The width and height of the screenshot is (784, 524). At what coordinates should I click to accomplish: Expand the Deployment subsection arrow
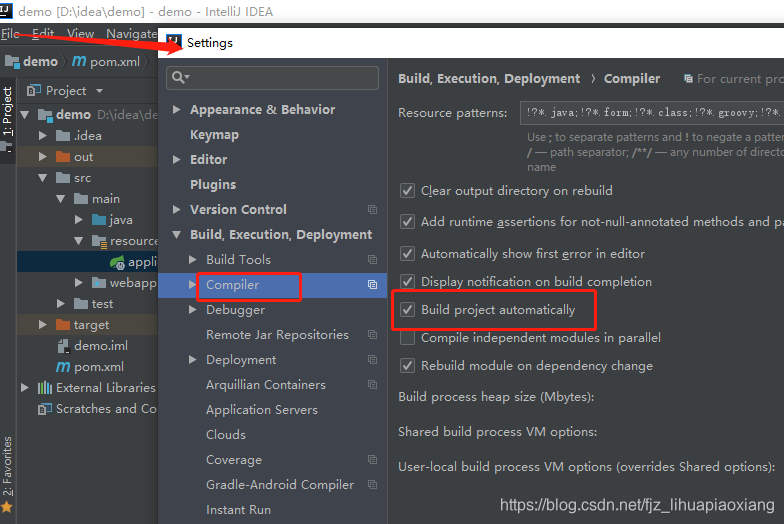coord(192,360)
